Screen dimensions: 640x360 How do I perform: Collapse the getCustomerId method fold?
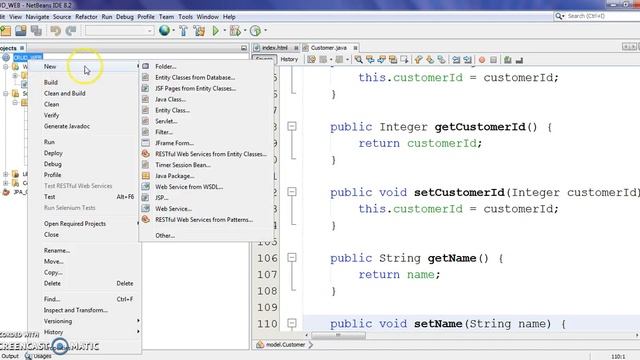pyautogui.click(x=292, y=127)
